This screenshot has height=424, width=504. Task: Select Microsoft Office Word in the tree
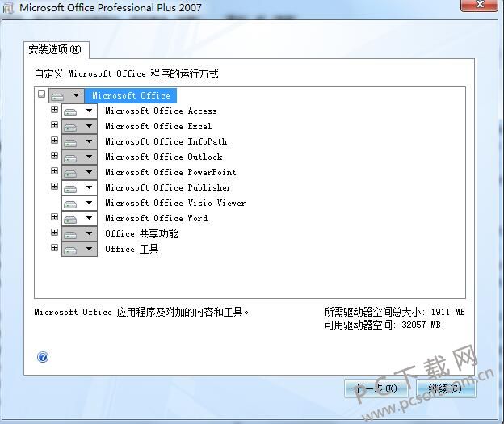[x=157, y=218]
